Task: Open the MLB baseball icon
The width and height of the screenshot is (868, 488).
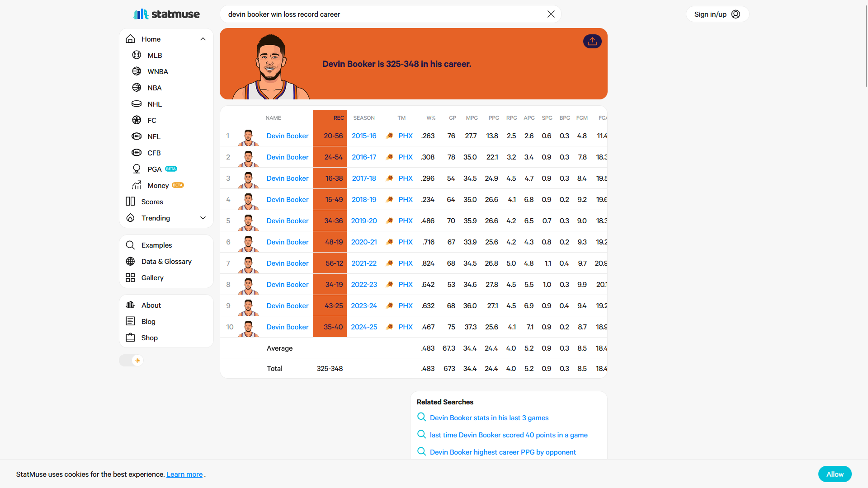Action: [x=137, y=55]
